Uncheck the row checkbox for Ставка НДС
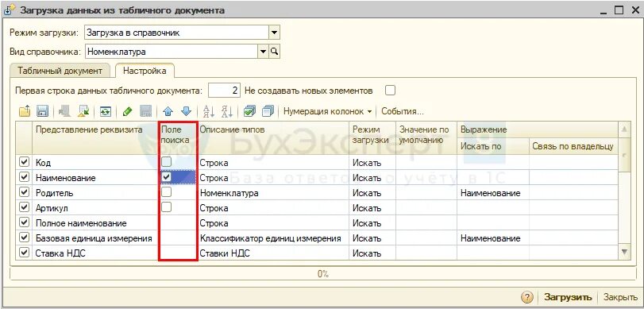 click(x=25, y=253)
